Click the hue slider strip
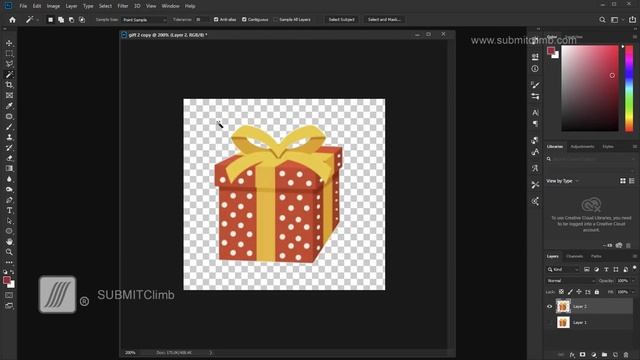 [x=629, y=88]
